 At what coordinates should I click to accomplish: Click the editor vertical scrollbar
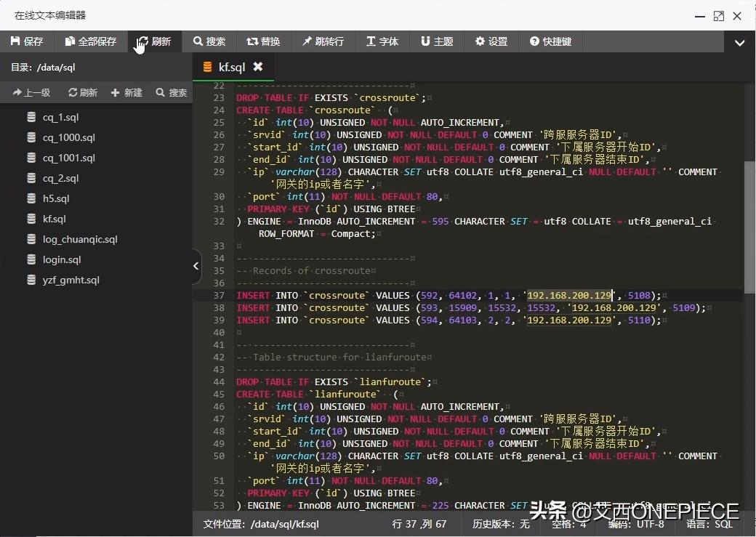tap(749, 225)
